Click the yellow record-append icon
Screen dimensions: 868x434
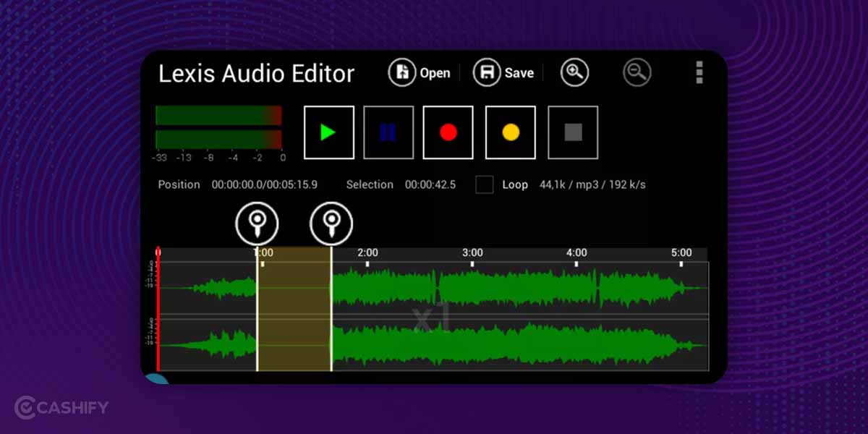510,132
